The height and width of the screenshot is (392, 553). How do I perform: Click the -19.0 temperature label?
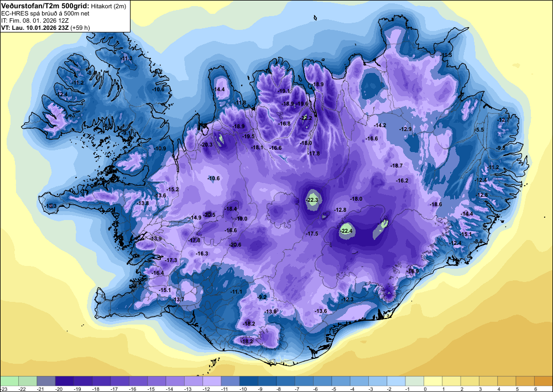(x=241, y=218)
